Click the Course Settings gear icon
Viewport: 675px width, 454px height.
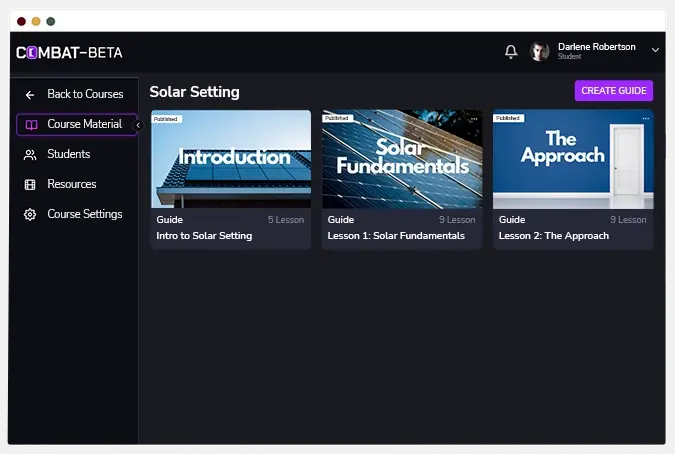coord(30,215)
